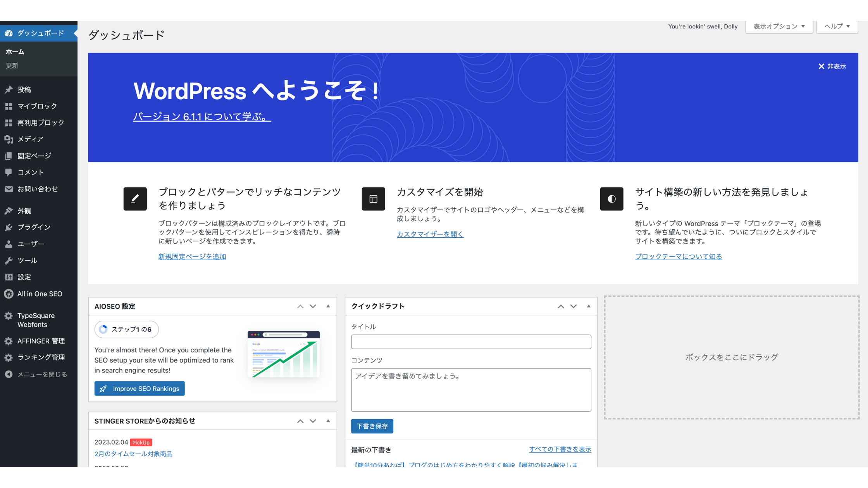Click すべての下書きを表示 link
This screenshot has width=868, height=488.
pyautogui.click(x=560, y=449)
